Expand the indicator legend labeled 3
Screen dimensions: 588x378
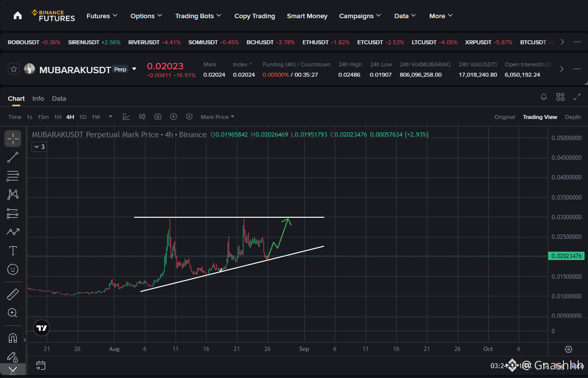coord(39,147)
